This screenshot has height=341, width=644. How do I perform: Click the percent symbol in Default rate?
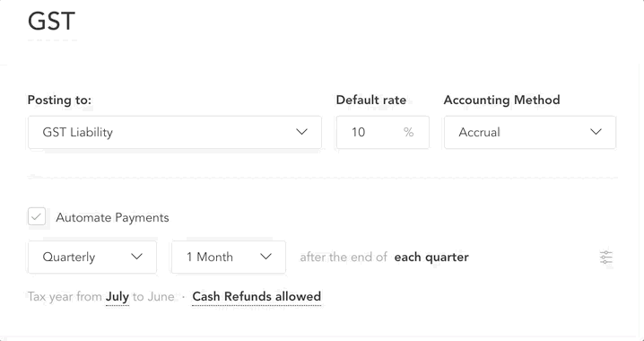pos(408,132)
